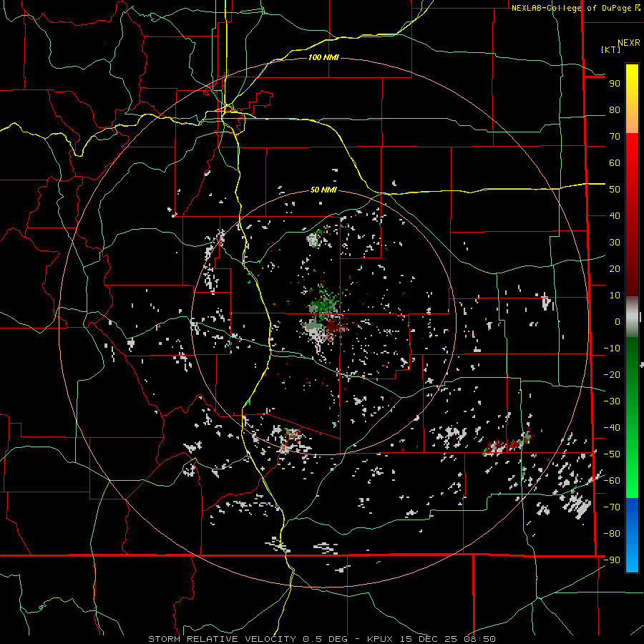Click the NEXR label above the color scale

coord(628,43)
